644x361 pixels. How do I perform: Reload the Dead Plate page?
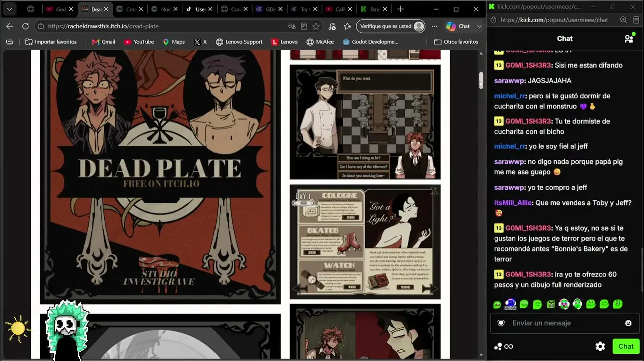coord(25,26)
